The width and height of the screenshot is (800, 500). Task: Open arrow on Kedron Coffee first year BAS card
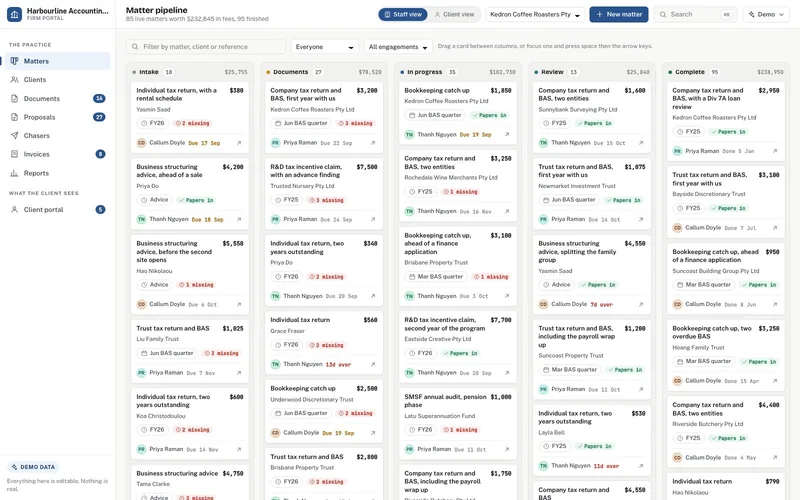[373, 143]
